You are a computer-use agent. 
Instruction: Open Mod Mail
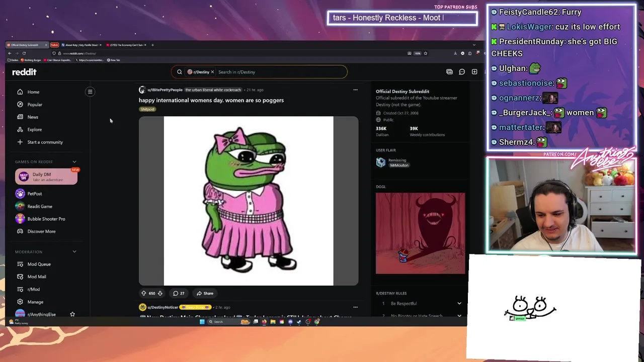click(x=37, y=277)
